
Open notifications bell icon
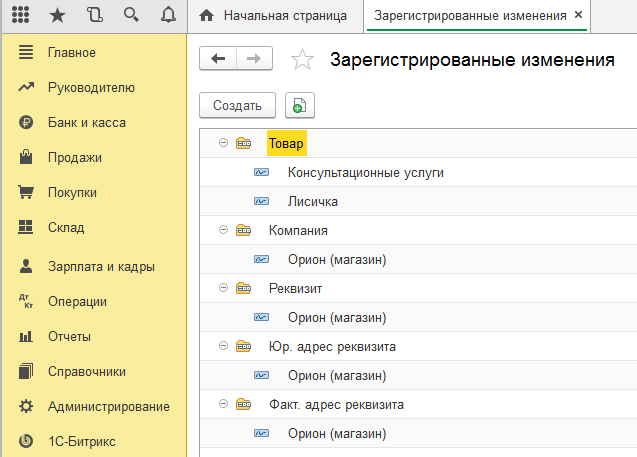coord(168,15)
